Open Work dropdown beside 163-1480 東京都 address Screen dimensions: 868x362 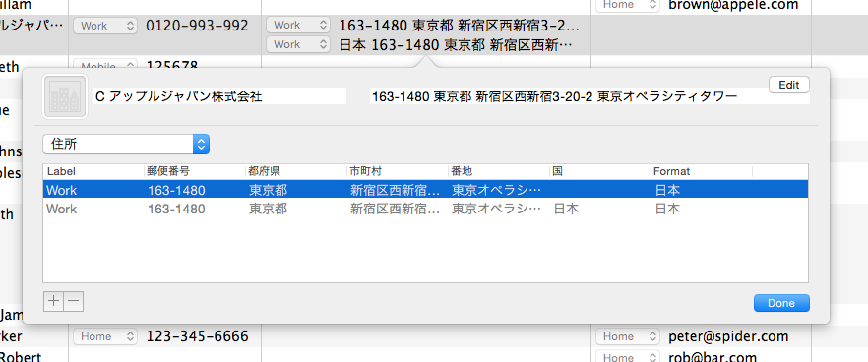298,25
